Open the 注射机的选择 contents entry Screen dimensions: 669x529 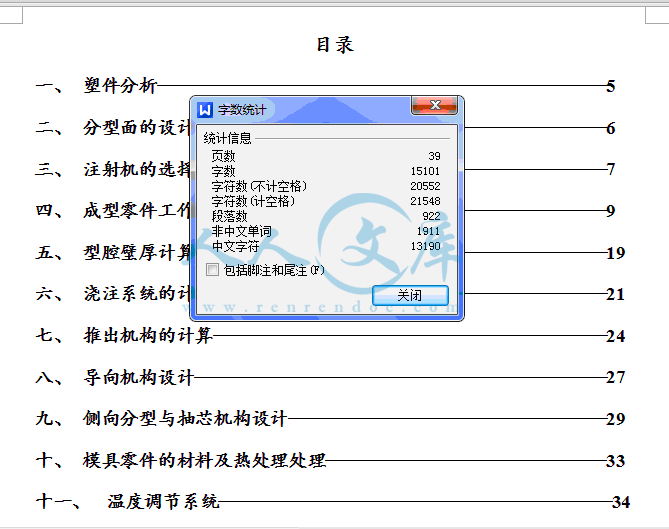(x=136, y=169)
